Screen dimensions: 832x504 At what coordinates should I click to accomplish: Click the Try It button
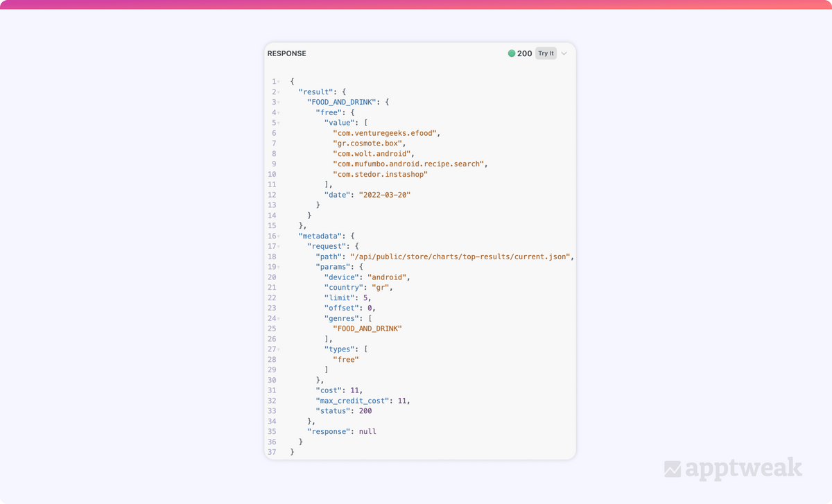coord(546,53)
